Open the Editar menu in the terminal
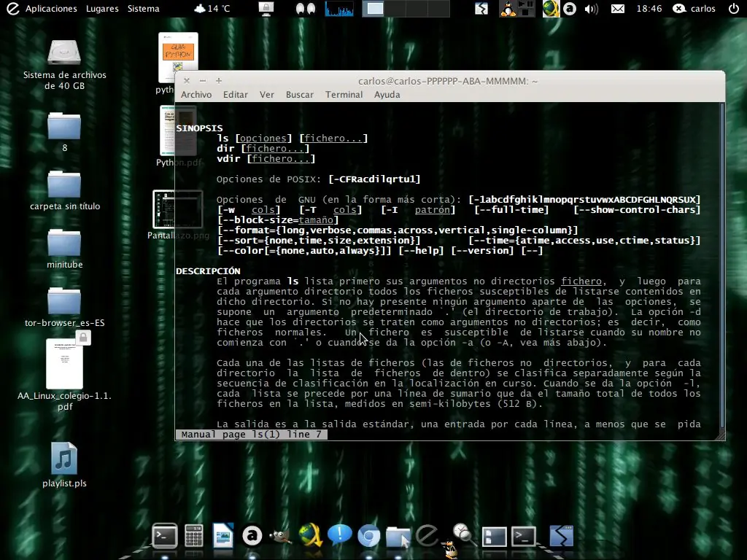 click(236, 94)
